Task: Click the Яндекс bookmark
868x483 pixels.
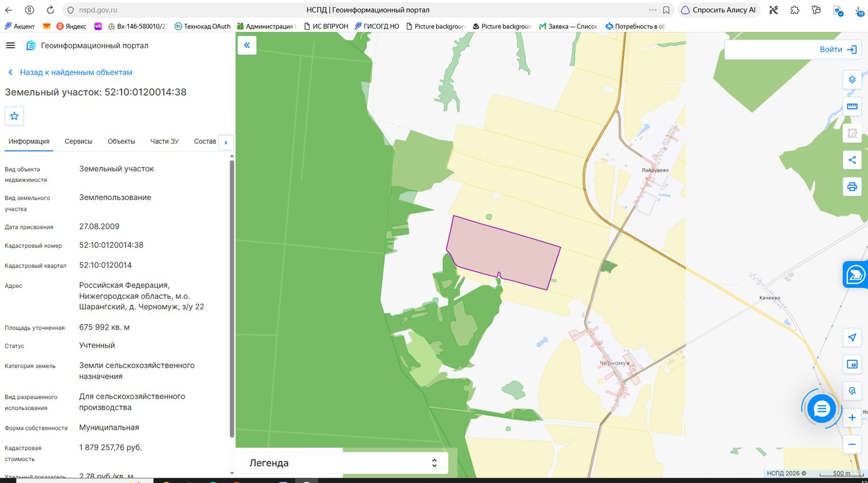Action: [71, 26]
